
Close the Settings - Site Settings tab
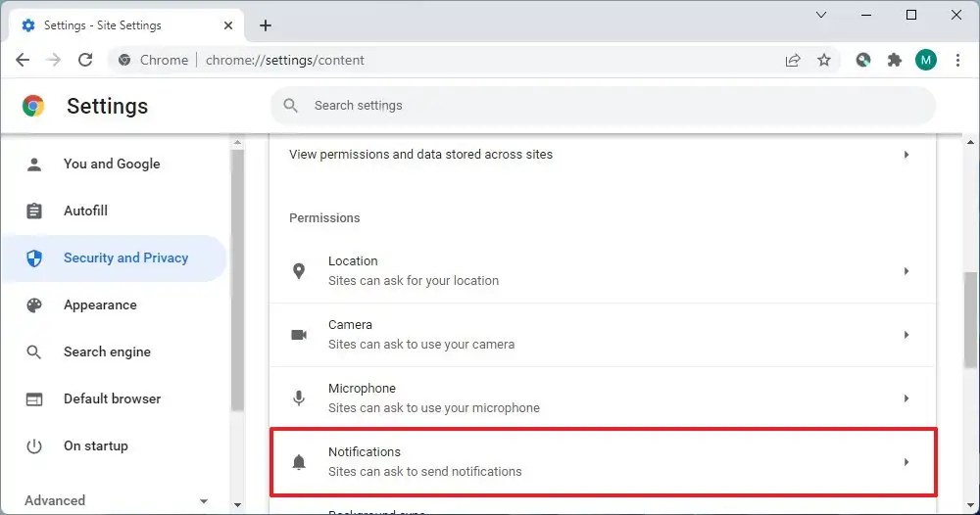pos(228,25)
